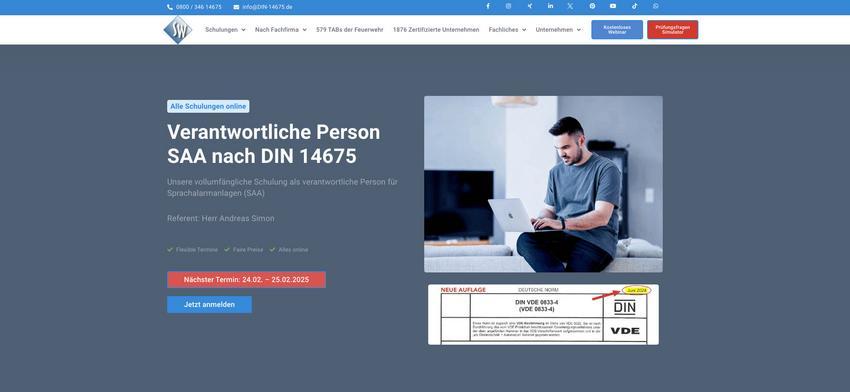Expand the Nach Fachfirma dropdown menu
Viewport: 850px width, 392px height.
[x=281, y=30]
